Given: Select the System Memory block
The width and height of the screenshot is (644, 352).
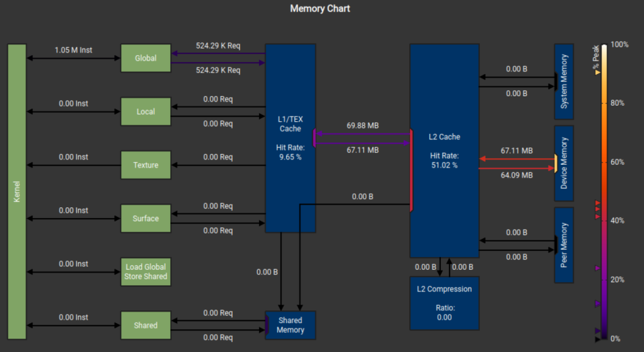Looking at the screenshot, I should pos(564,81).
